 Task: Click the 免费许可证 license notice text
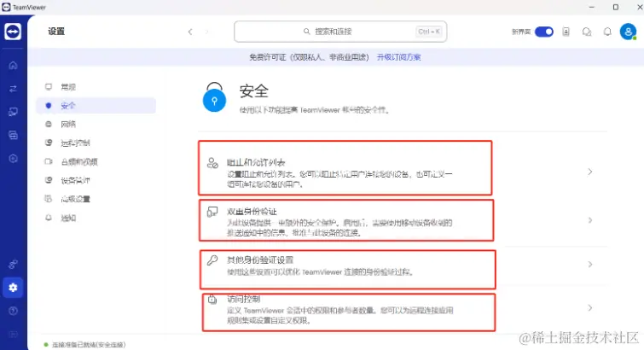click(310, 57)
